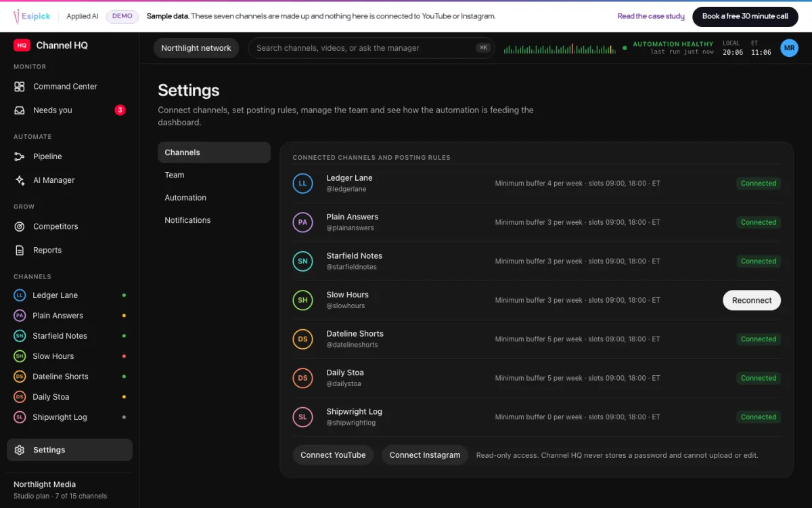Open Shipwright Log channel in sidebar
The image size is (812, 508).
point(70,417)
